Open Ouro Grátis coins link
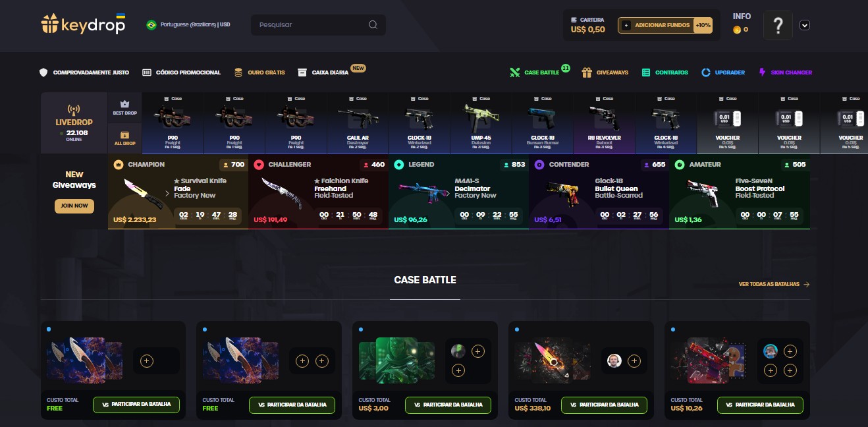 click(259, 72)
